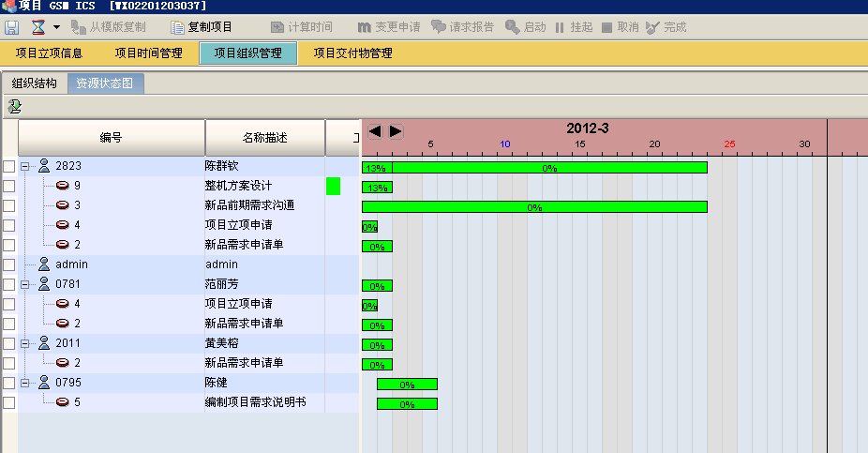Image resolution: width=868 pixels, height=453 pixels.
Task: Click the hourglass icon in toolbar
Action: click(38, 27)
